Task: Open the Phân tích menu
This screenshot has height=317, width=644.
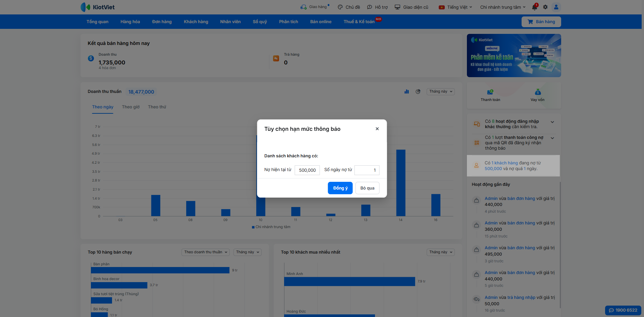Action: 288,22
